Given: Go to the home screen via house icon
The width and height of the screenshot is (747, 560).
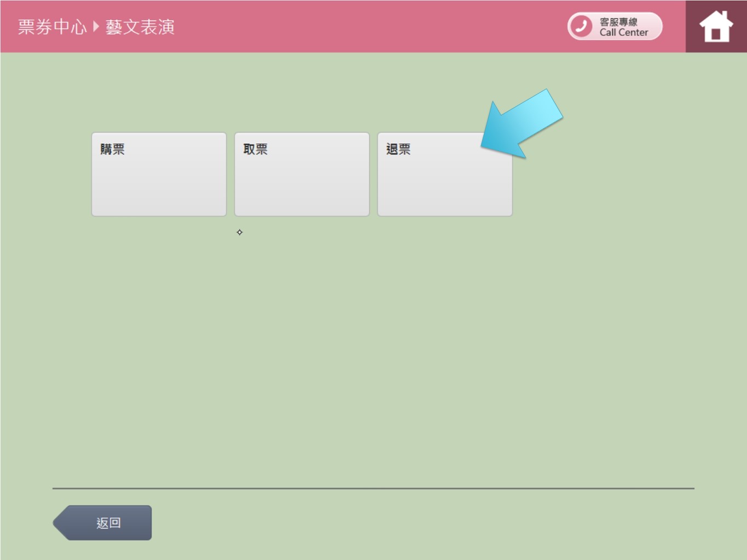Looking at the screenshot, I should [x=716, y=27].
